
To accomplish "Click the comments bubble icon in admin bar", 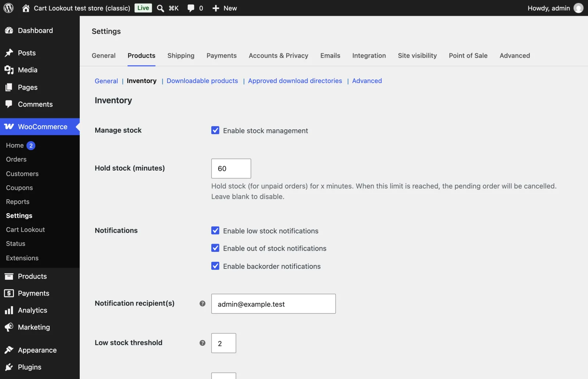I will tap(191, 8).
